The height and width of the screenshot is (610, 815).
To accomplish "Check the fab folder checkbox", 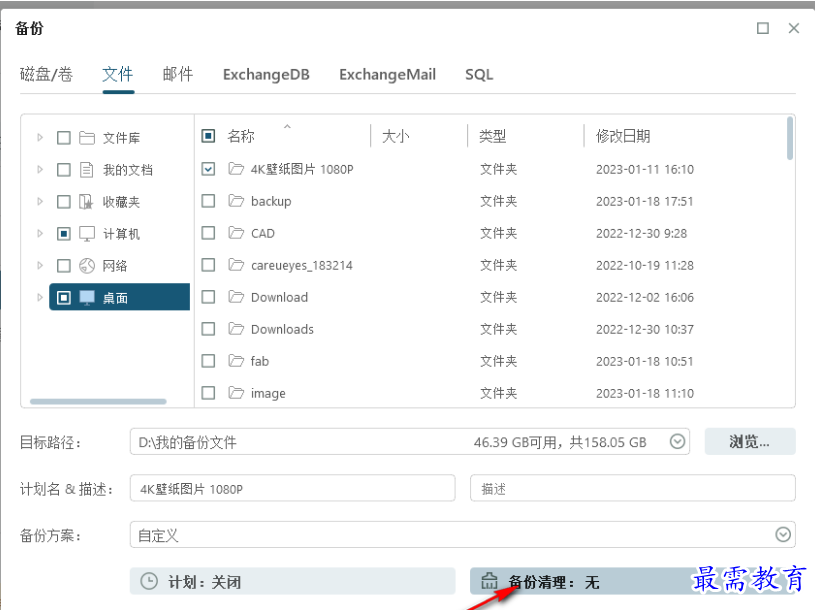I will [208, 361].
